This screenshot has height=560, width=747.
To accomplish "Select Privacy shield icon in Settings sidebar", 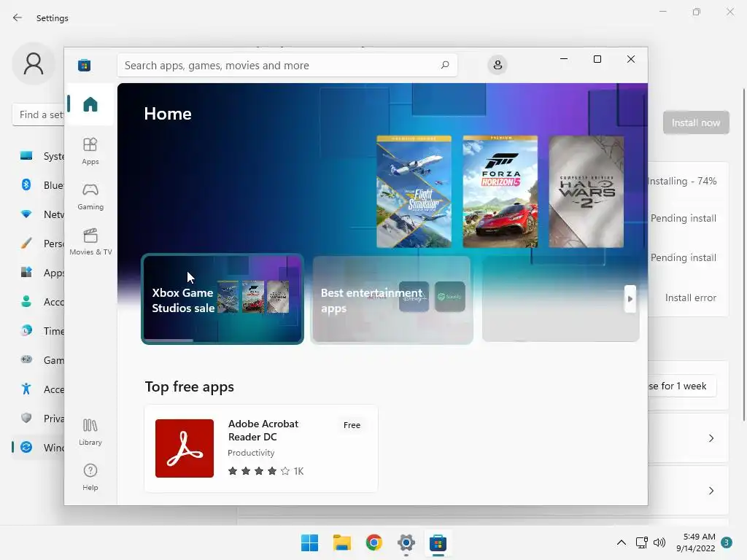I will coord(26,418).
